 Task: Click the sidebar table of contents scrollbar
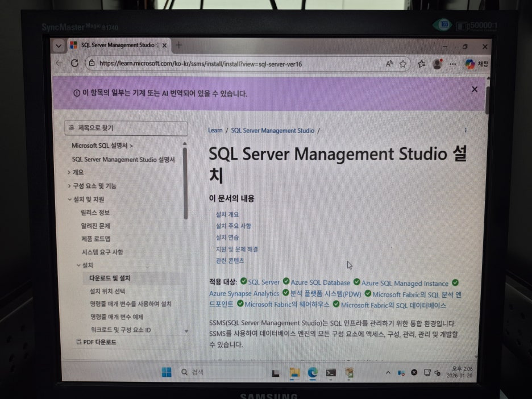[185, 183]
